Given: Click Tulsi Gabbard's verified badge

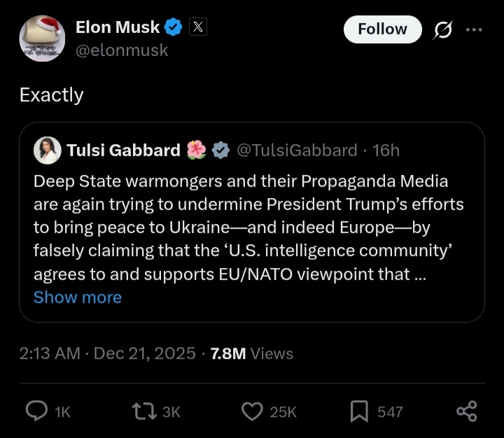Looking at the screenshot, I should 220,150.
